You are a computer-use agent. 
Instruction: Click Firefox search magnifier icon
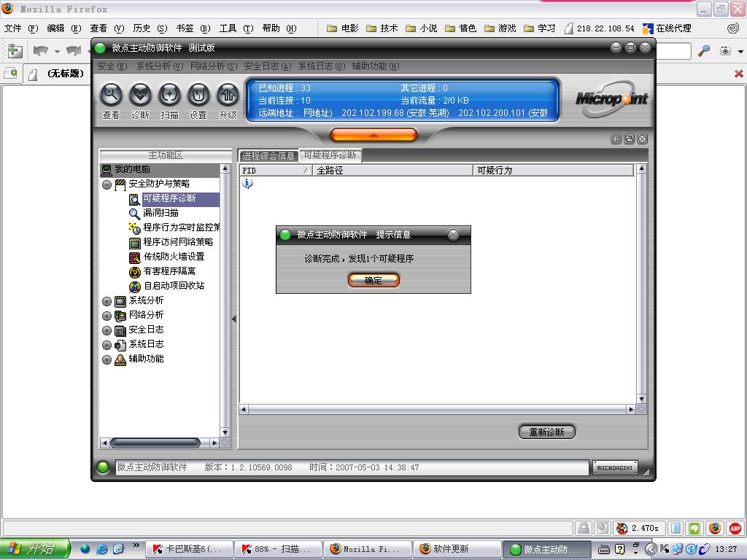pyautogui.click(x=704, y=50)
